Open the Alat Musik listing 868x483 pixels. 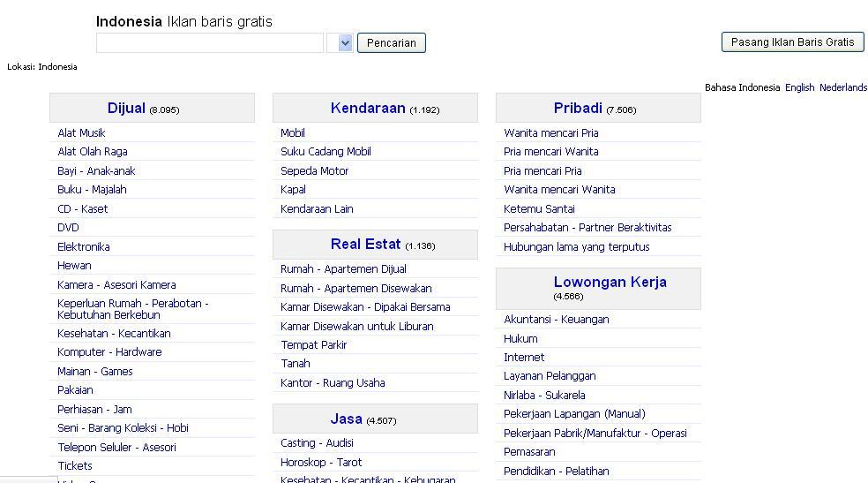[81, 133]
